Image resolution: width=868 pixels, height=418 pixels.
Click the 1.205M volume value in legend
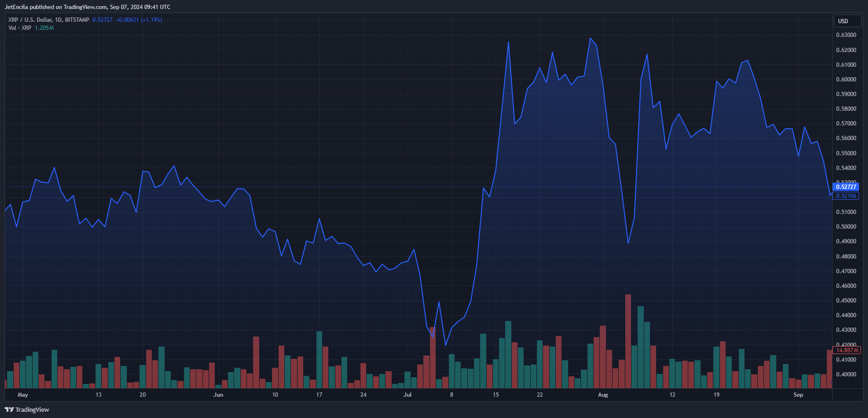[44, 28]
